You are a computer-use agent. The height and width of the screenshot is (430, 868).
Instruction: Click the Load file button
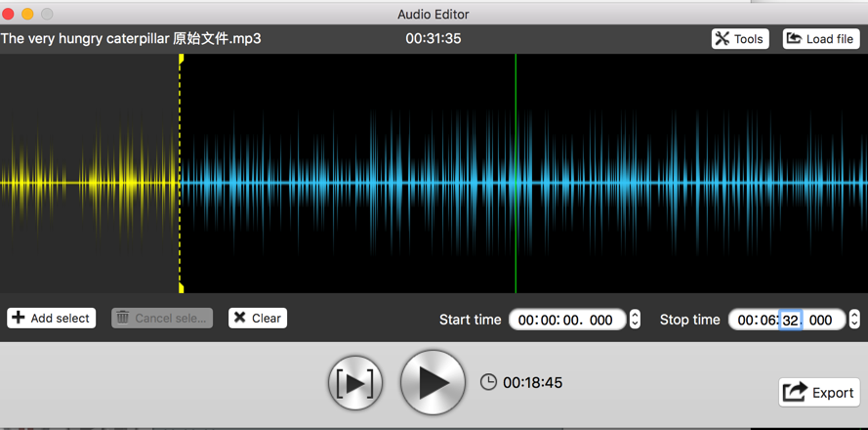[x=821, y=39]
